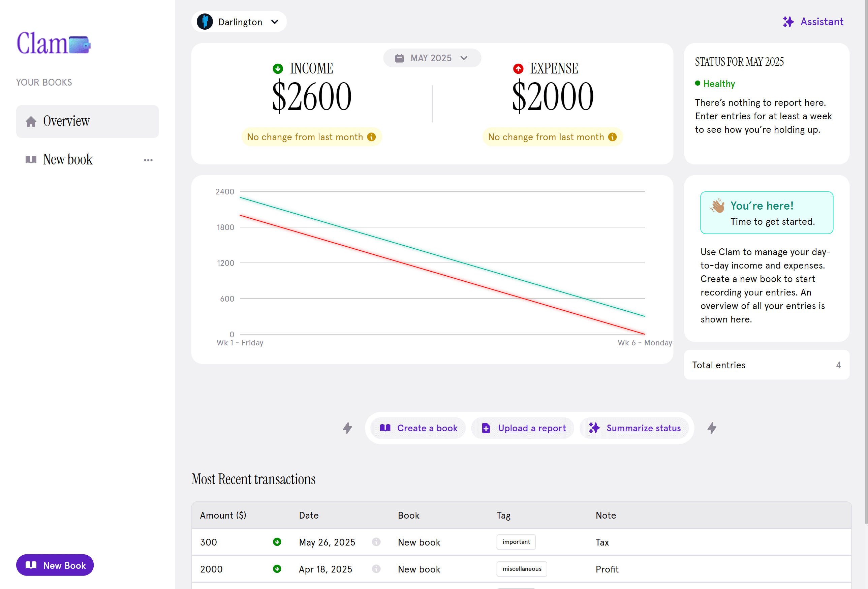Expand the MAY 2025 month selector
This screenshot has width=868, height=589.
click(x=432, y=58)
